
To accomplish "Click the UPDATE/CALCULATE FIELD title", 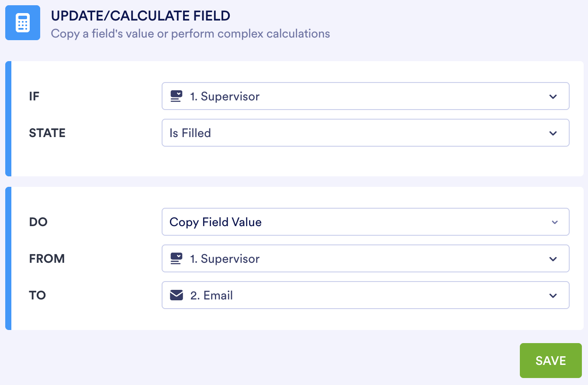I will click(x=141, y=15).
